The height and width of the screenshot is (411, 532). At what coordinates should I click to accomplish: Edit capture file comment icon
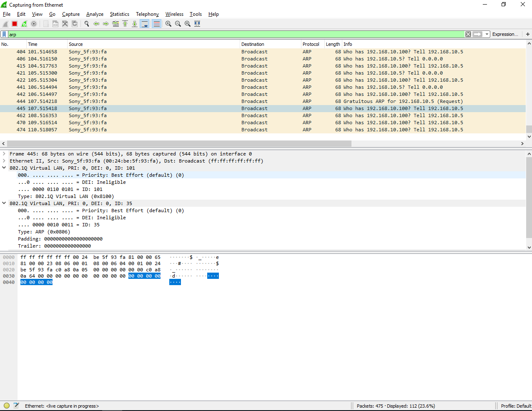click(16, 406)
